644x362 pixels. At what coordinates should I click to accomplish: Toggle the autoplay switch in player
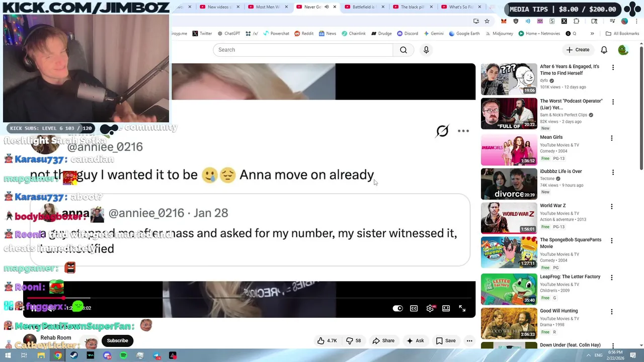pyautogui.click(x=397, y=309)
